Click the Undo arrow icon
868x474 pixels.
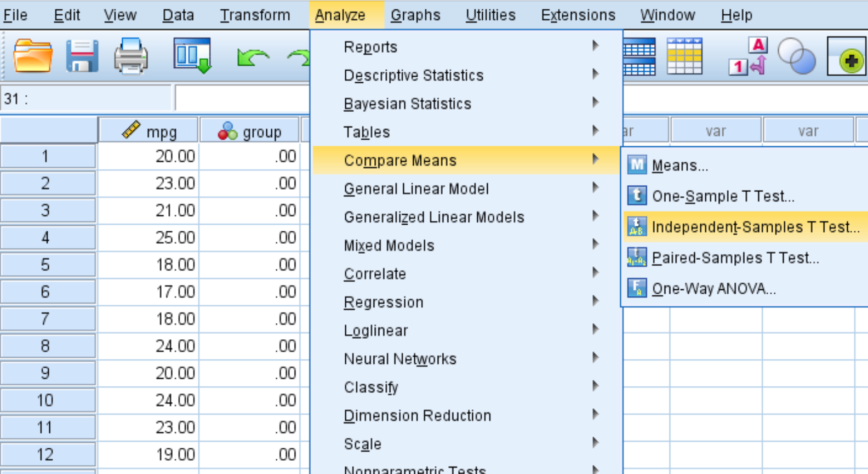tap(253, 58)
